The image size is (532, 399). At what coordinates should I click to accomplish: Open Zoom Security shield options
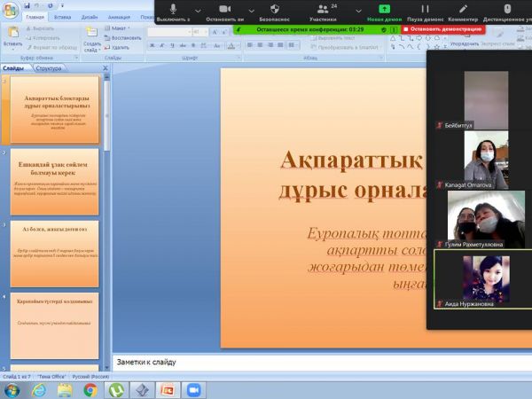click(274, 7)
